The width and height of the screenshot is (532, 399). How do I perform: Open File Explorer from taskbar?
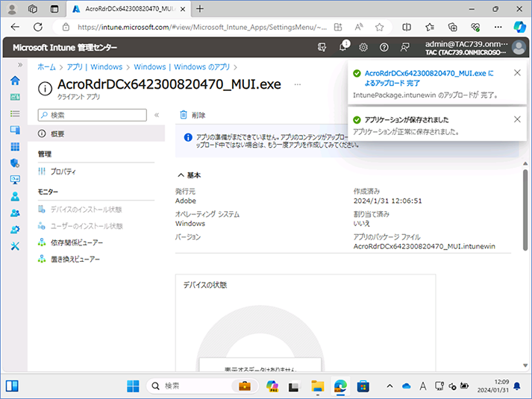click(318, 386)
